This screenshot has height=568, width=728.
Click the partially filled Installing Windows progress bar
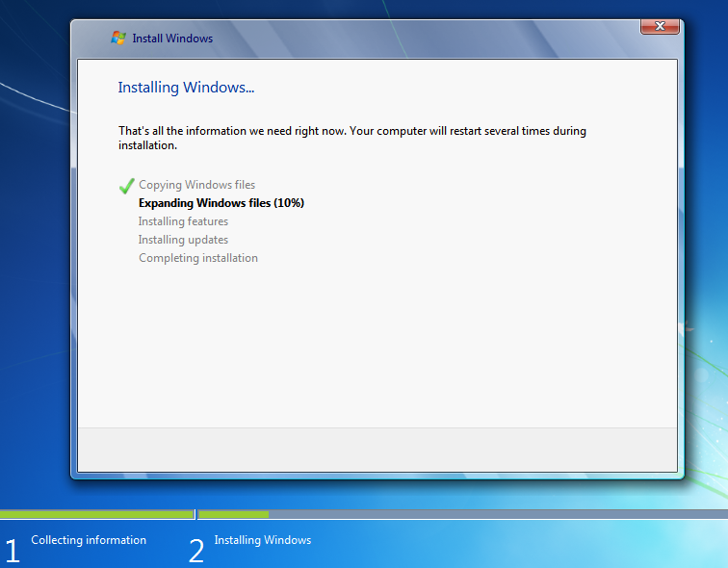point(463,514)
